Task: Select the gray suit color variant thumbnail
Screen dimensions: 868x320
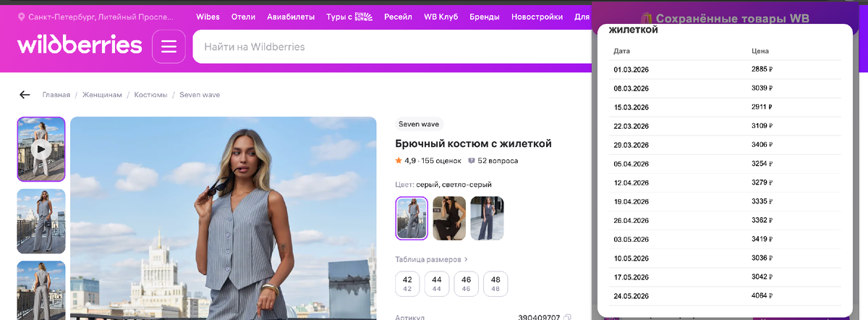Action: [412, 218]
